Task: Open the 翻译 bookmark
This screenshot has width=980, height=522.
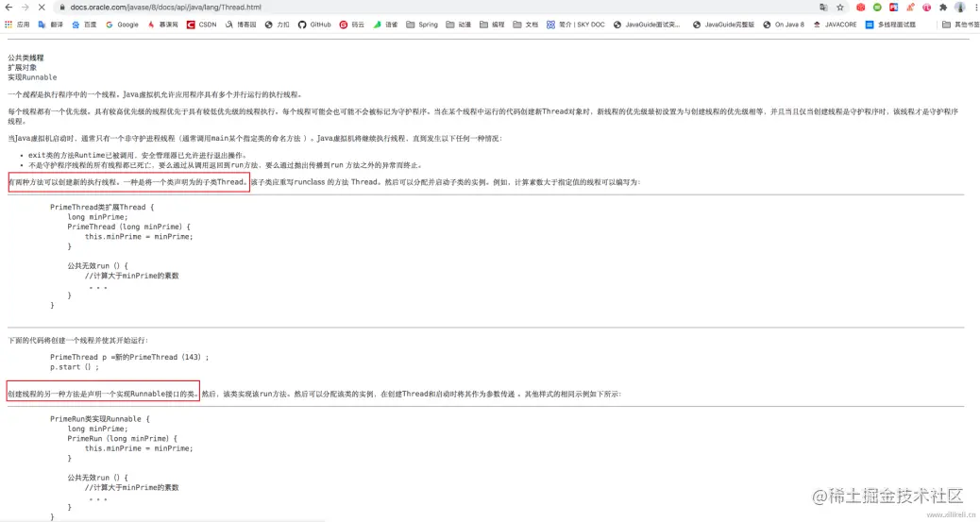Action: tap(51, 25)
